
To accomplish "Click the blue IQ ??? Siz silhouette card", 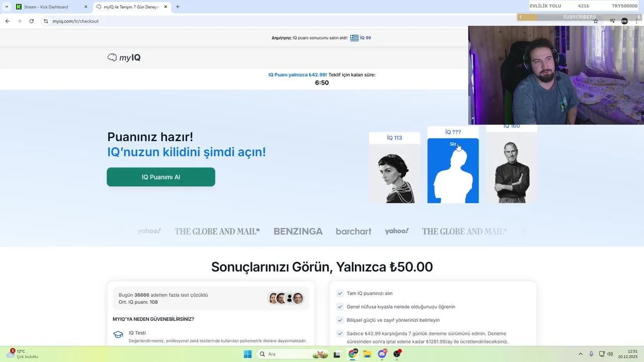I will pyautogui.click(x=453, y=165).
